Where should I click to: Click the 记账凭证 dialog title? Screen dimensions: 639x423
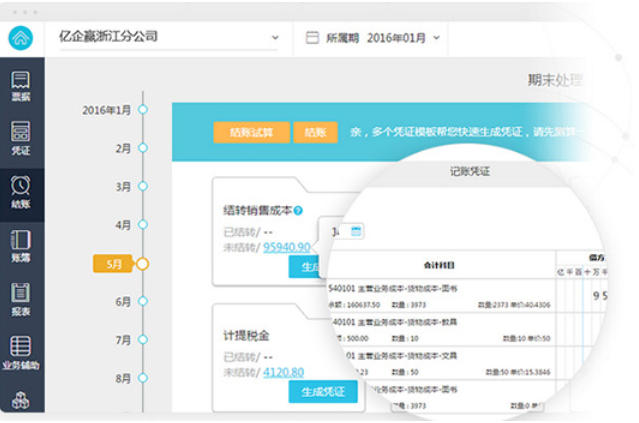(x=469, y=172)
